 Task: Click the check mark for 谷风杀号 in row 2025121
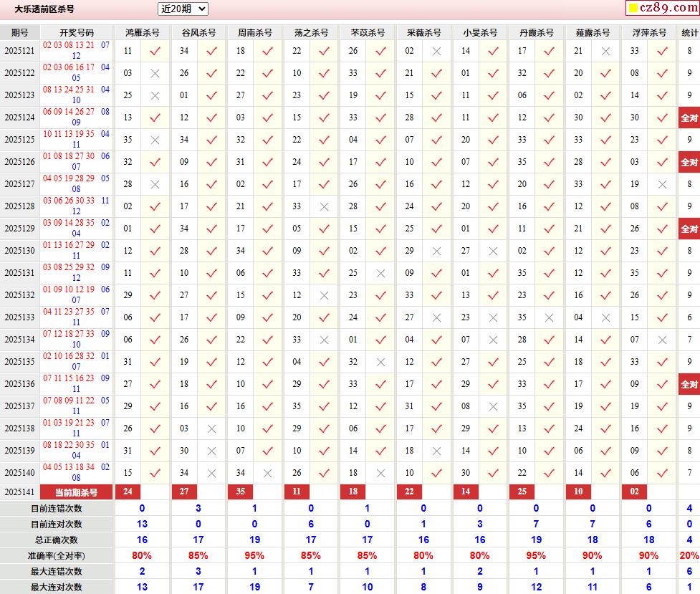click(x=211, y=51)
